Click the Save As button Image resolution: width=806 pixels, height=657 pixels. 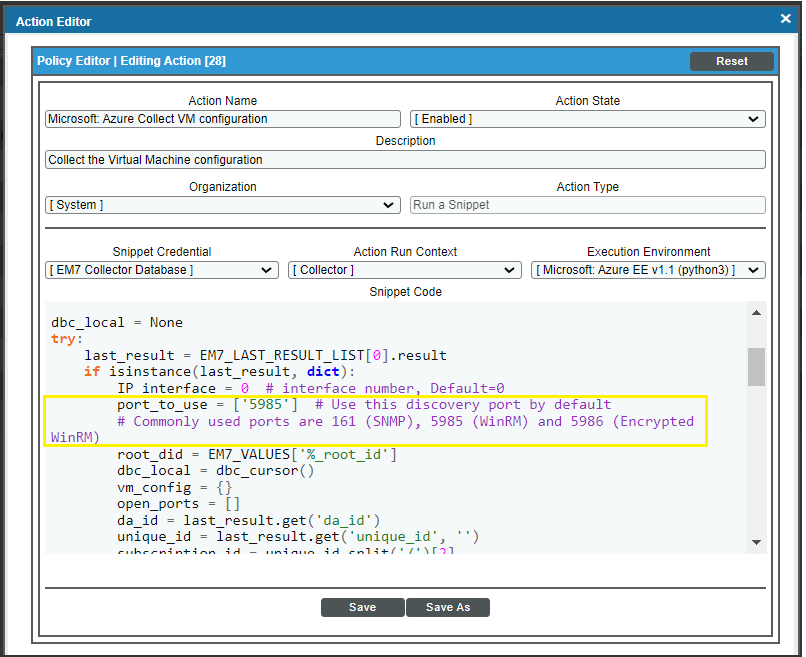[448, 607]
